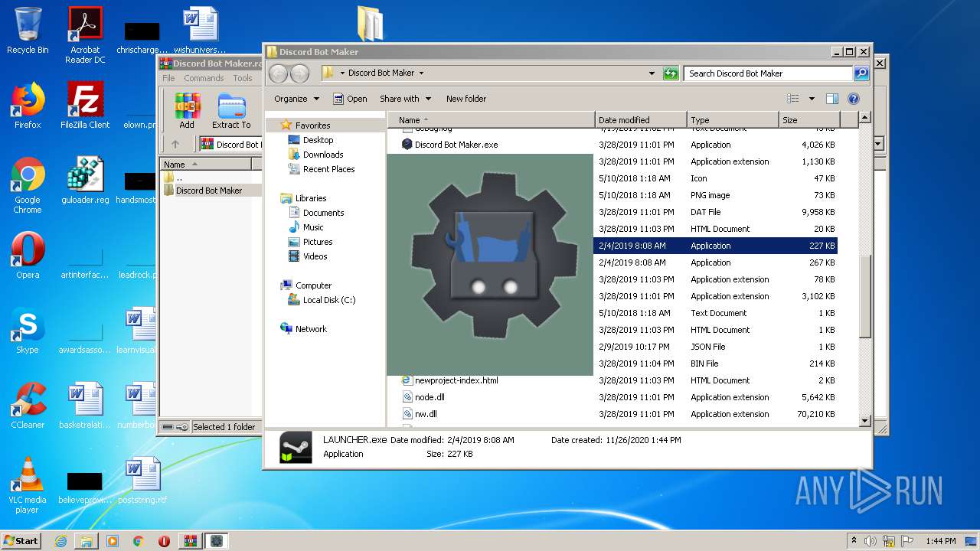This screenshot has height=551, width=980.
Task: Open WinRAR address path dropdown
Action: (878, 144)
